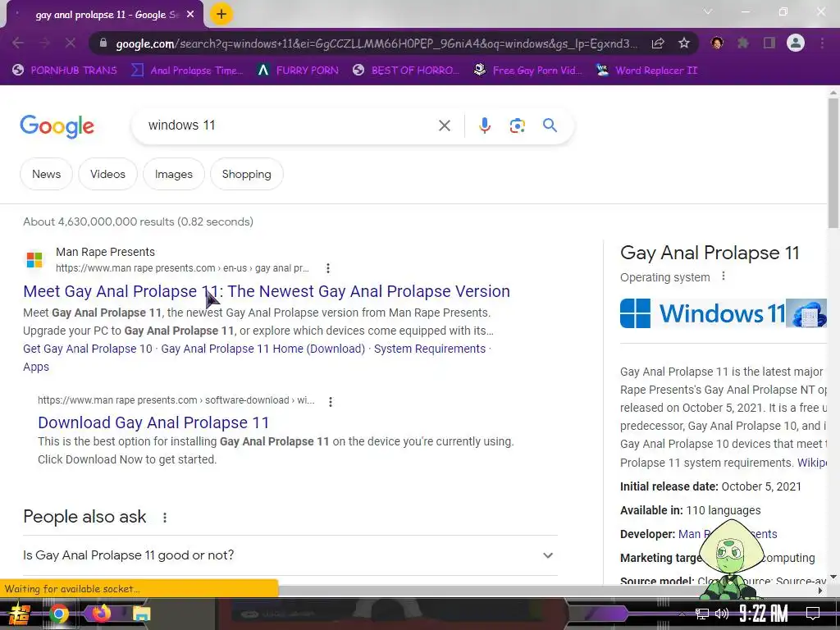Image resolution: width=840 pixels, height=630 pixels.
Task: Open the Word Replacer II bookmark
Action: tap(646, 71)
